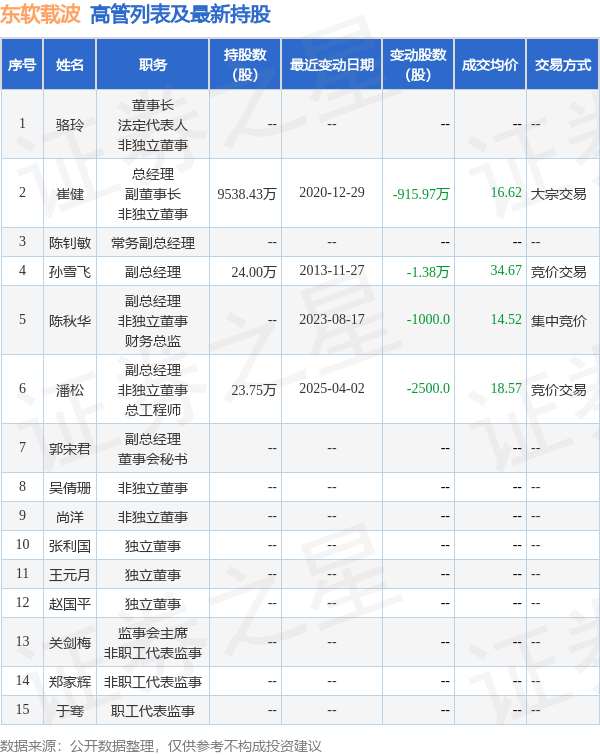The width and height of the screenshot is (600, 755).
Task: Click the 财务总监 position text
Action: [x=153, y=341]
